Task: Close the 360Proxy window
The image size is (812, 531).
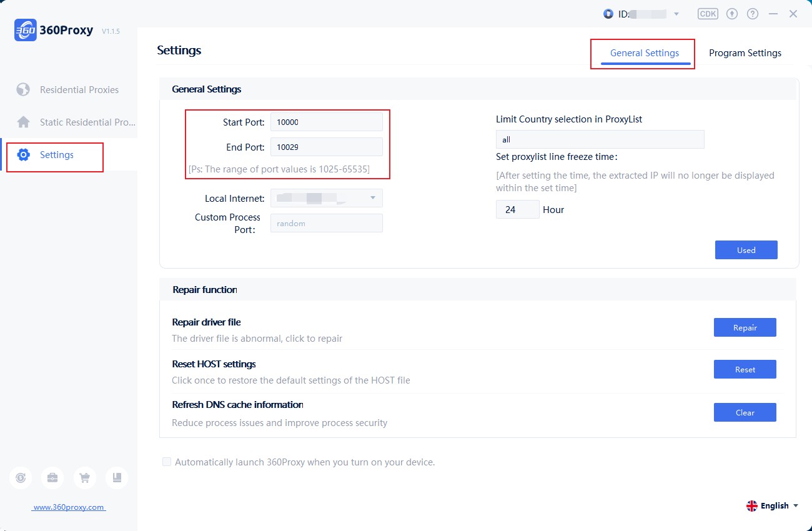Action: tap(793, 14)
